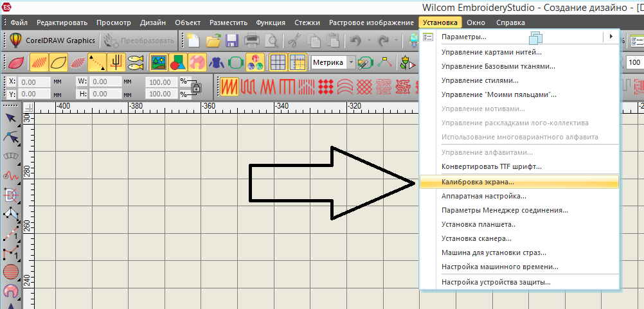Select the contour curved stitch icon
Screen dimensions: 644x309
(346, 86)
